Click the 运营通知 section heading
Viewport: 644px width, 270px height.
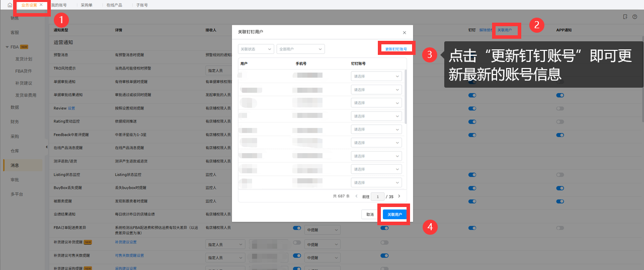point(63,42)
